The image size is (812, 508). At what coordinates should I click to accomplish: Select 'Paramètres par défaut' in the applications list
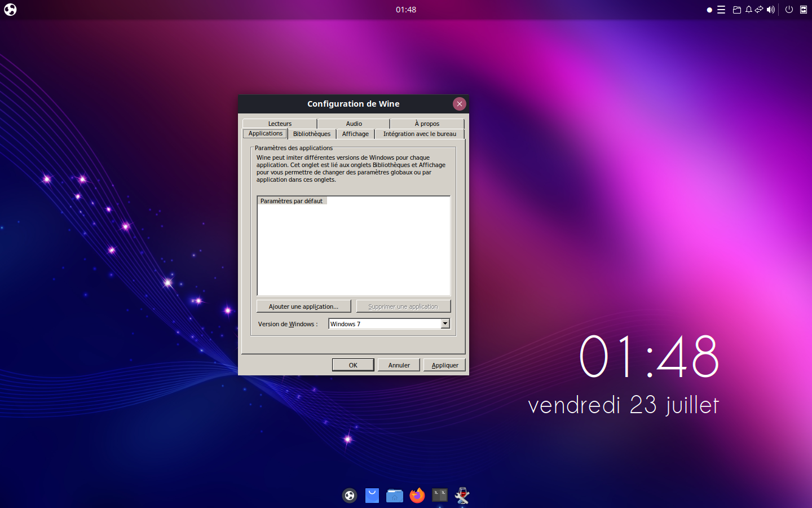292,201
